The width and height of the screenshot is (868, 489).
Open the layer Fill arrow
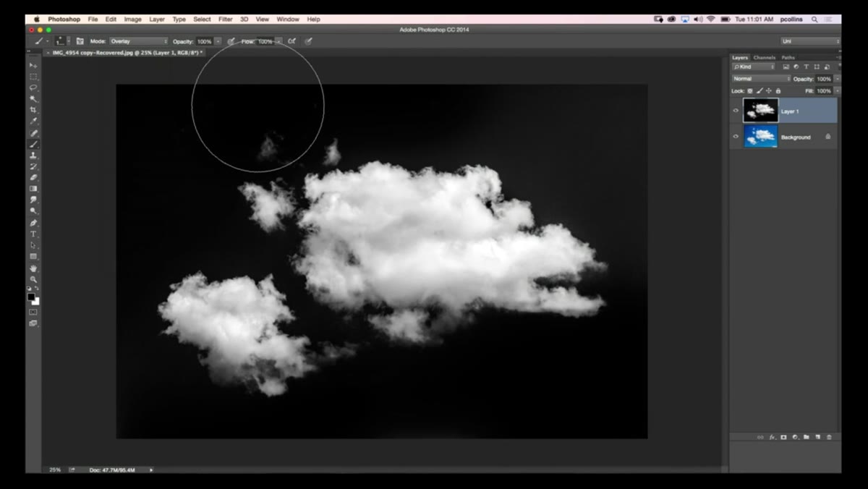(837, 91)
